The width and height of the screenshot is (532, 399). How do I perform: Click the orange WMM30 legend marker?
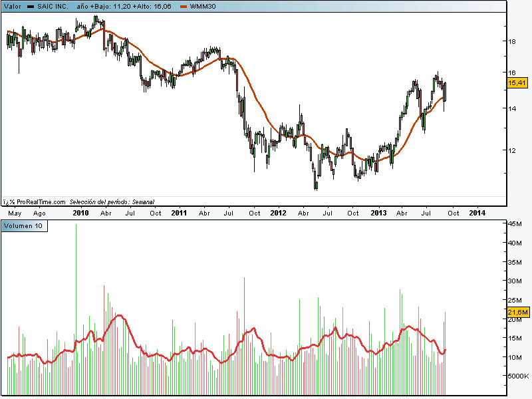[185, 6]
